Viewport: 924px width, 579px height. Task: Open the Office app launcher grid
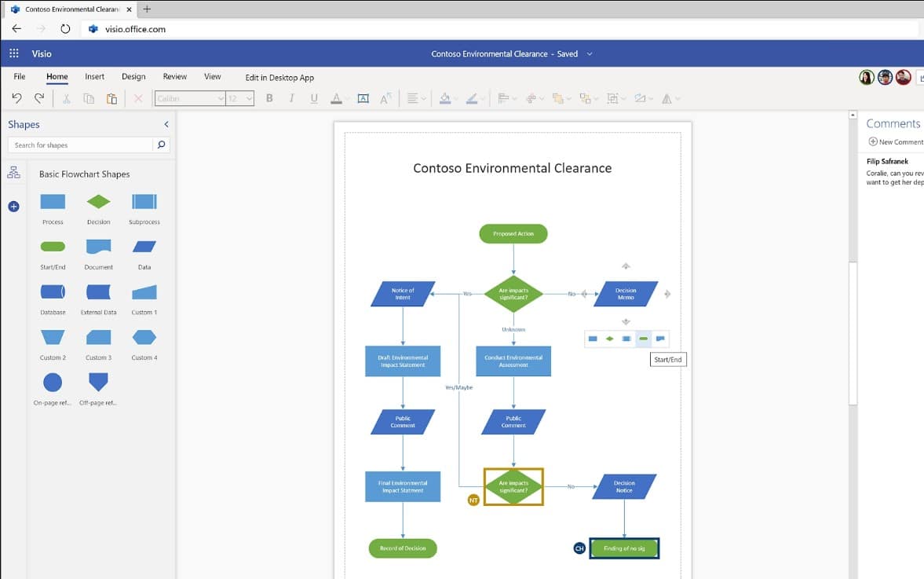[x=14, y=53]
